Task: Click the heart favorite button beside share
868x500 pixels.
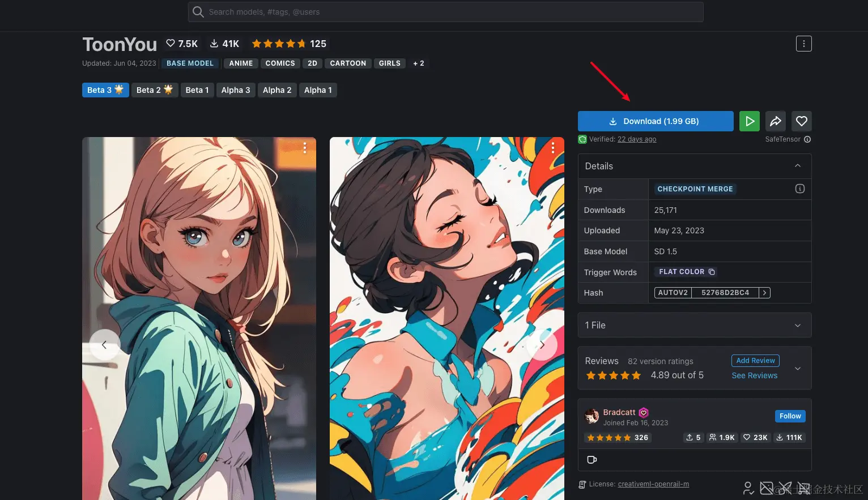Action: (x=802, y=121)
